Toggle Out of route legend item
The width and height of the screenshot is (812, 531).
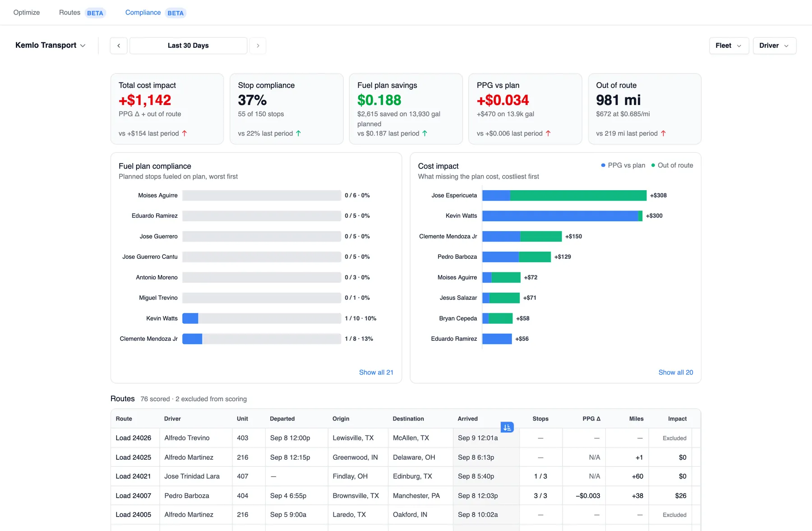672,165
